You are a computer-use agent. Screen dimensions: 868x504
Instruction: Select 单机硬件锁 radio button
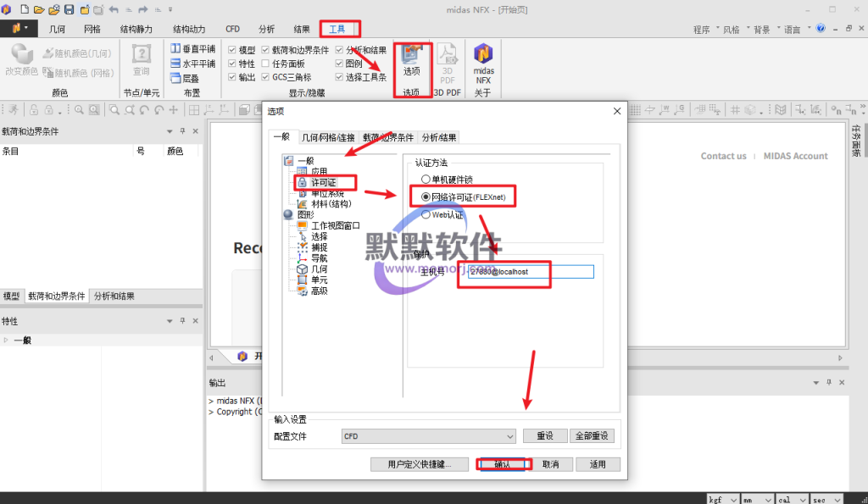point(426,180)
